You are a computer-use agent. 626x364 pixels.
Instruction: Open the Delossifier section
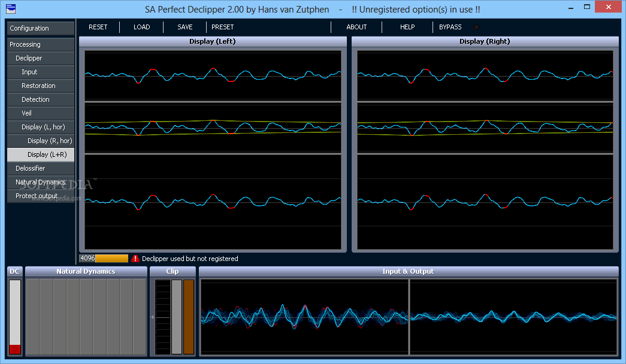coord(41,168)
